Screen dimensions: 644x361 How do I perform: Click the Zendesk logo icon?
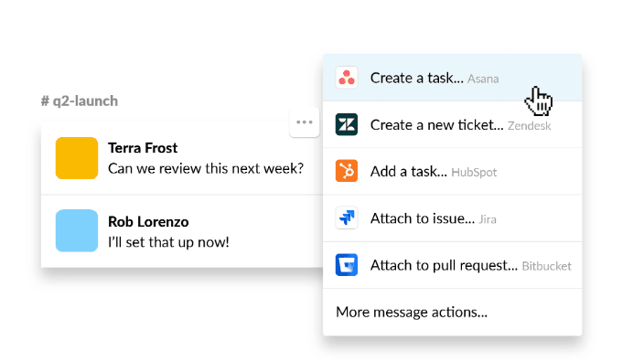(346, 124)
